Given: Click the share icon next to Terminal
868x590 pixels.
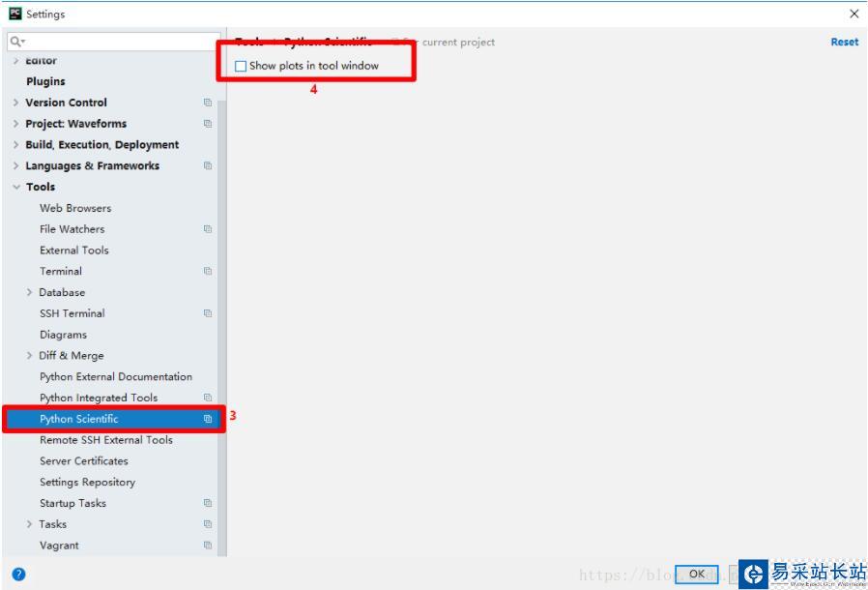Looking at the screenshot, I should [x=208, y=271].
